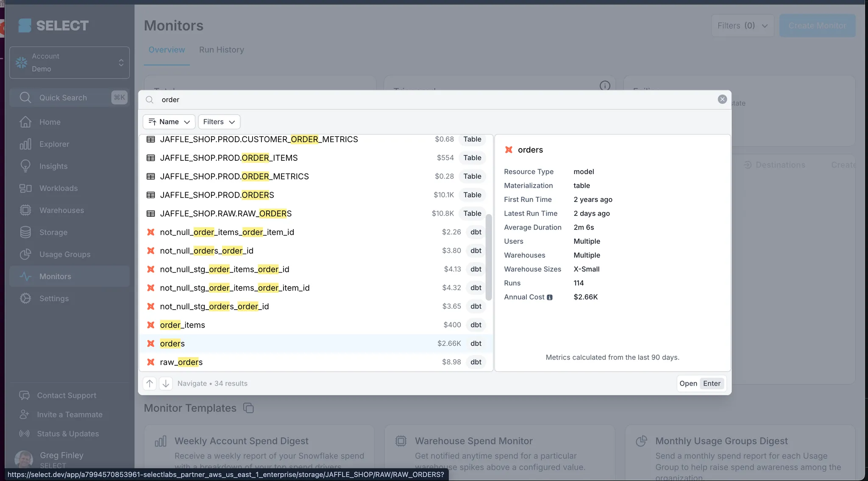Expand the Name sort dropdown
Screen dimensions: 868x481
(169, 122)
